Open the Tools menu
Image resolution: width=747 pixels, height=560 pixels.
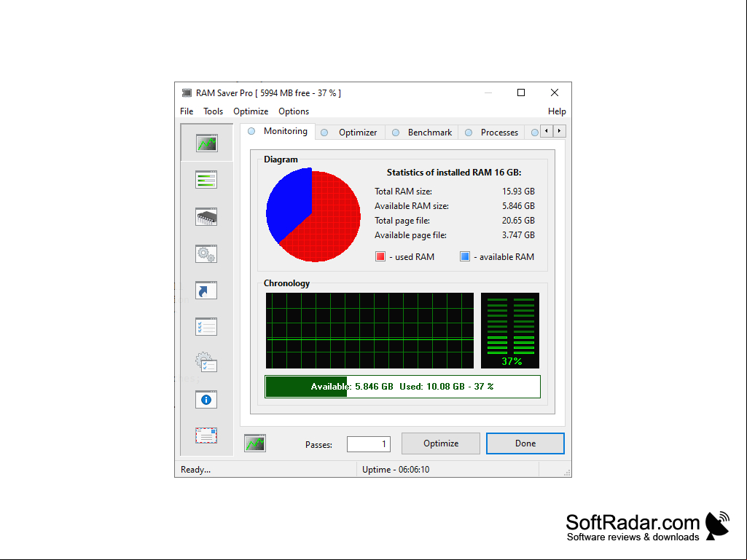[x=213, y=111]
